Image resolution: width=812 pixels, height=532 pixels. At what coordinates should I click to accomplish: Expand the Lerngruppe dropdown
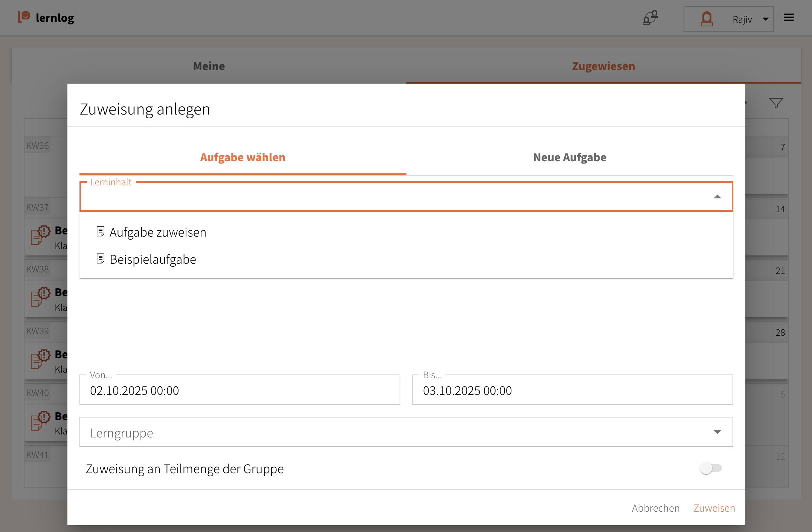point(717,432)
